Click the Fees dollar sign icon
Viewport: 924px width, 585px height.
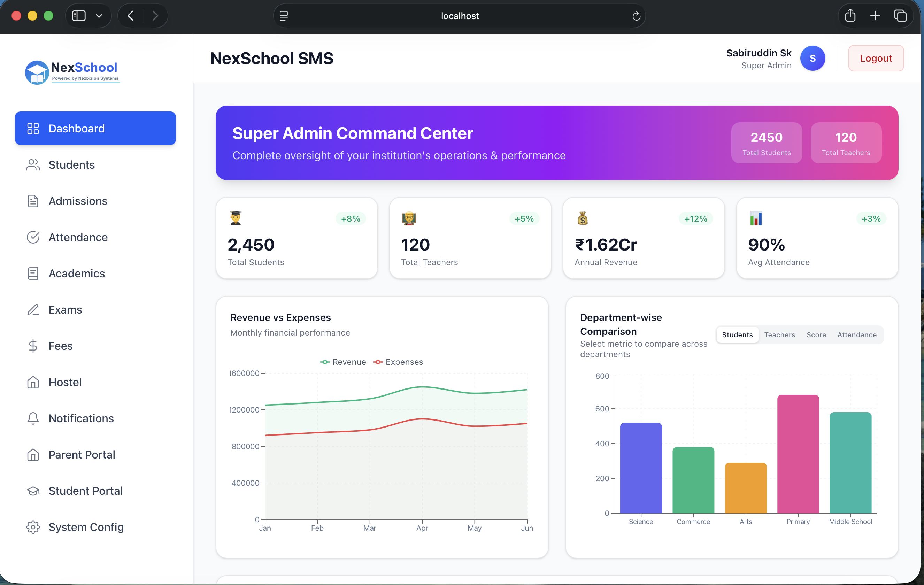coord(33,346)
